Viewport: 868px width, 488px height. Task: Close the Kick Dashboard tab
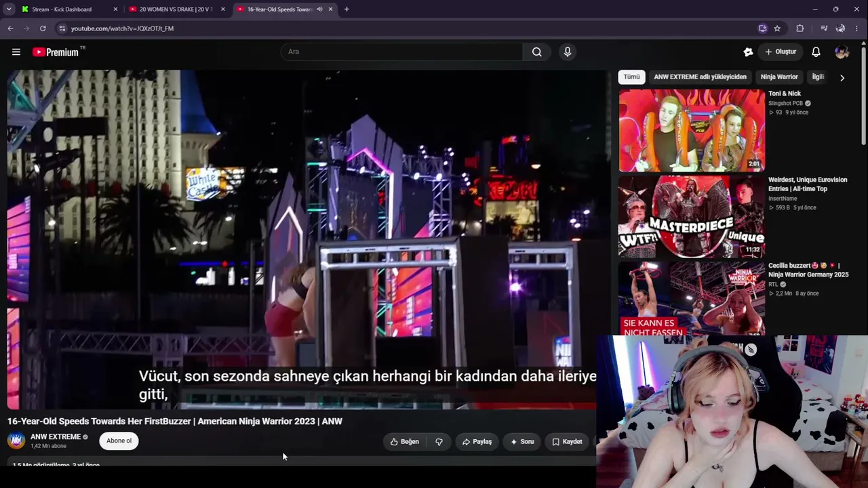coord(115,9)
